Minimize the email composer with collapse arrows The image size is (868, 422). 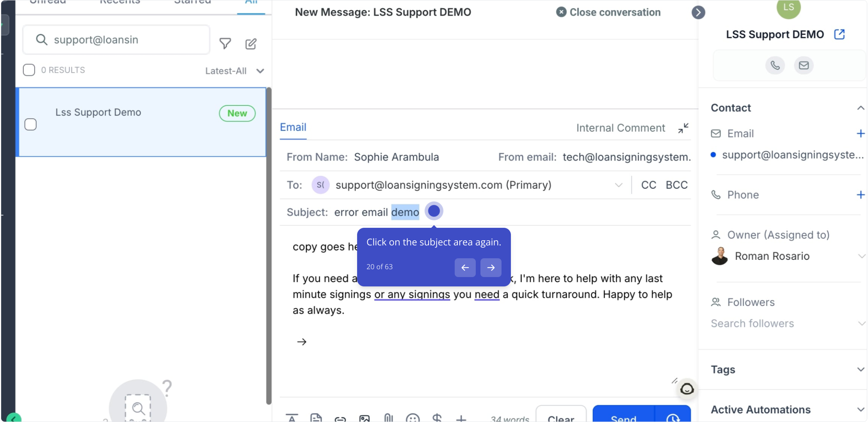coord(683,128)
